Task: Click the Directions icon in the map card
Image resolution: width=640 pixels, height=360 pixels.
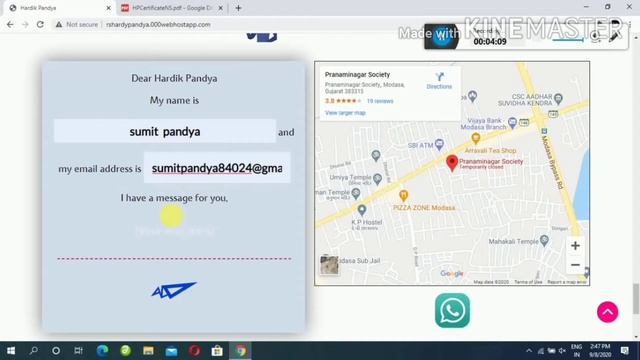Action: coord(439,77)
